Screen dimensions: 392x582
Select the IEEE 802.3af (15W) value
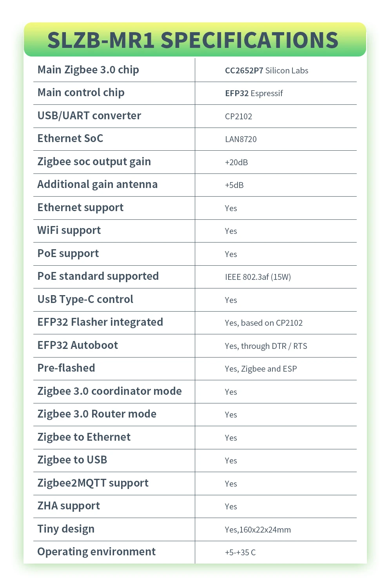pos(258,277)
